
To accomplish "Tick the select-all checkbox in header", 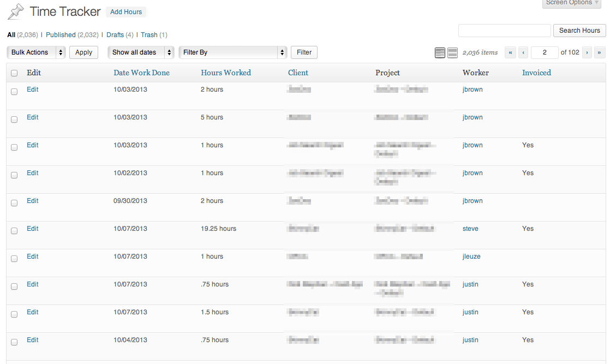I will 14,73.
